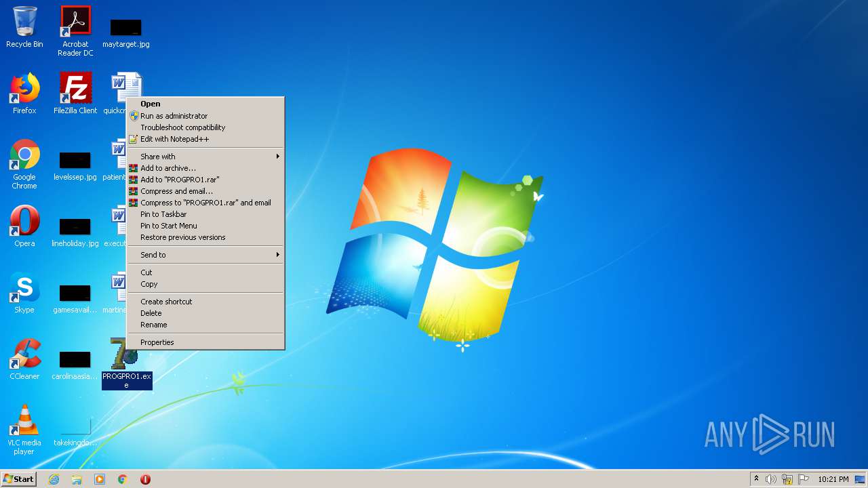Open Windows Explorer from the taskbar
The image size is (868, 488).
[77, 479]
